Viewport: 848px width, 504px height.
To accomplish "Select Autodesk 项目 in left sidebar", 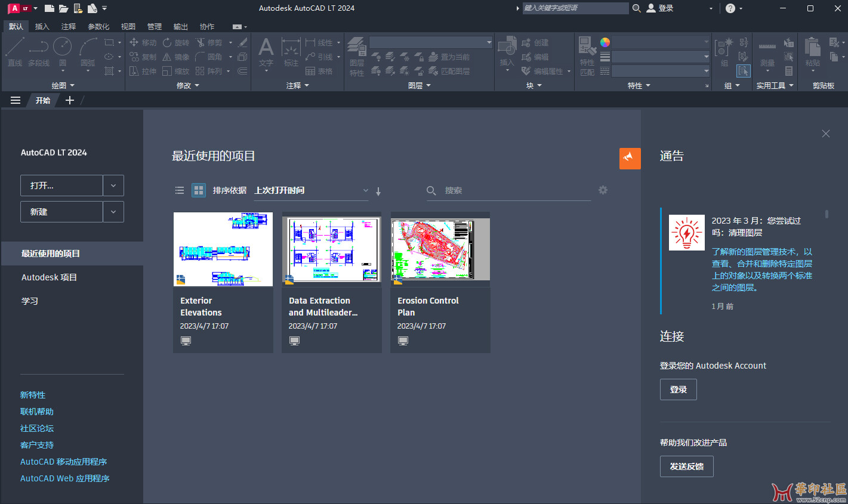I will (x=49, y=277).
